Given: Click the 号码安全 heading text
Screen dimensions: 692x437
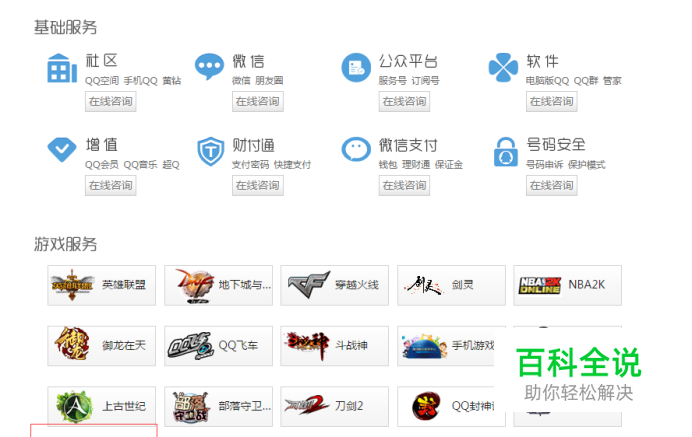Looking at the screenshot, I should [556, 144].
